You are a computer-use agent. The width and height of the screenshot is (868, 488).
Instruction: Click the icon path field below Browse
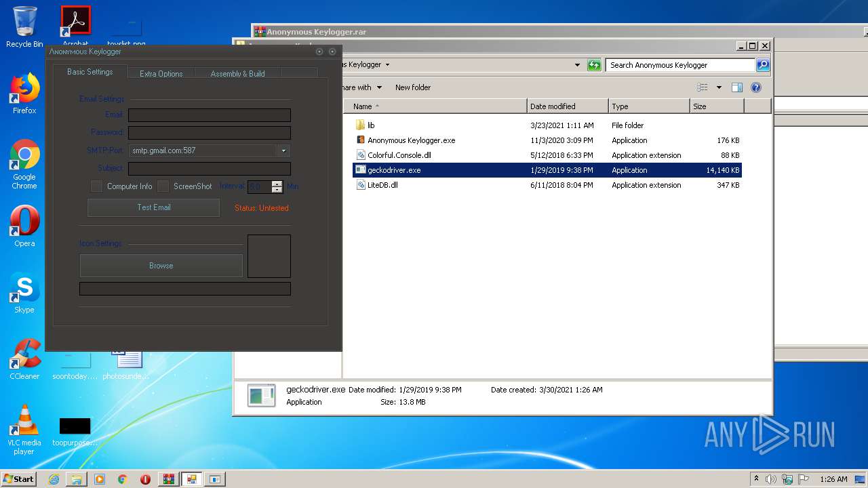click(185, 289)
